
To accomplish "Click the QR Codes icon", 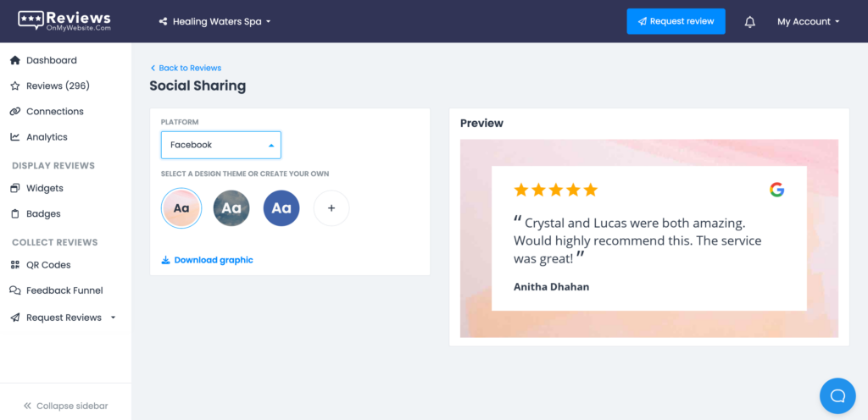I will [15, 265].
